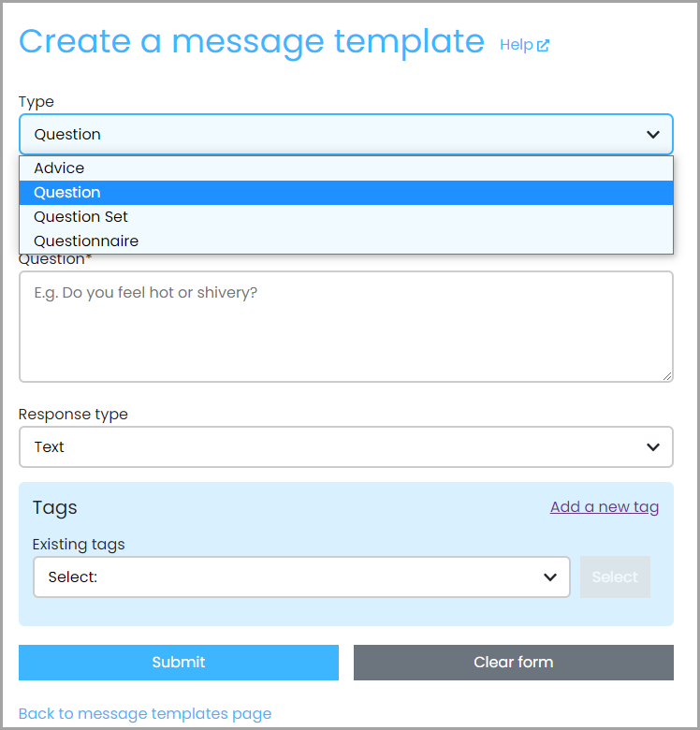Expand the Existing tags Select dropdown
The height and width of the screenshot is (730, 700).
[x=301, y=577]
